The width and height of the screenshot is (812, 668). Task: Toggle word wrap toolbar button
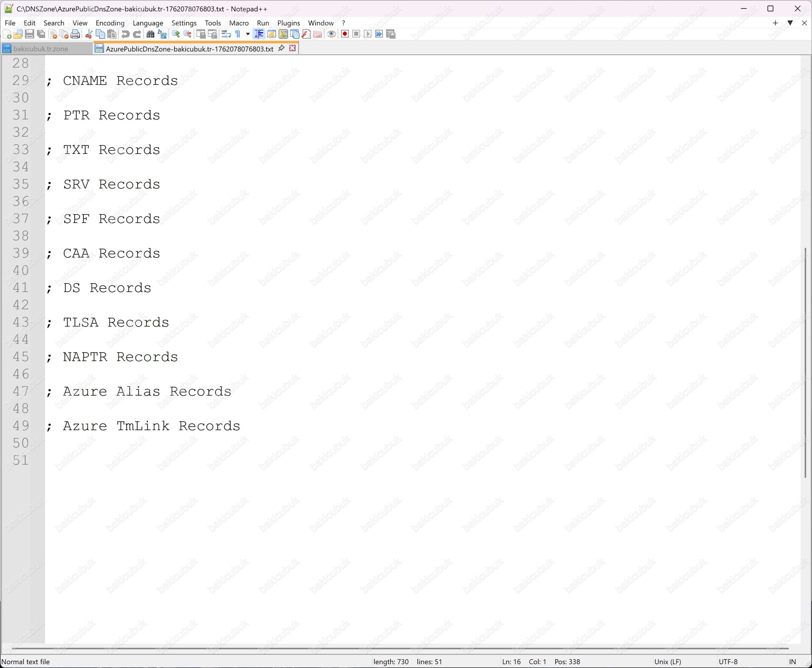point(226,34)
